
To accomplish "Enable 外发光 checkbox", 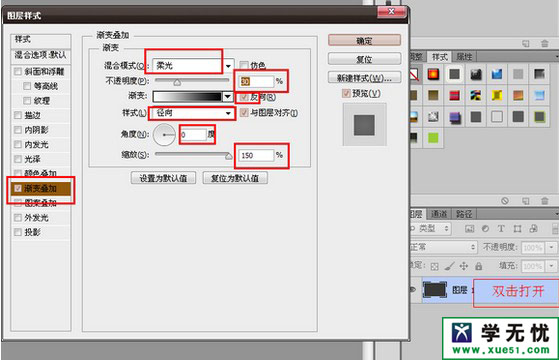I will pos(18,217).
